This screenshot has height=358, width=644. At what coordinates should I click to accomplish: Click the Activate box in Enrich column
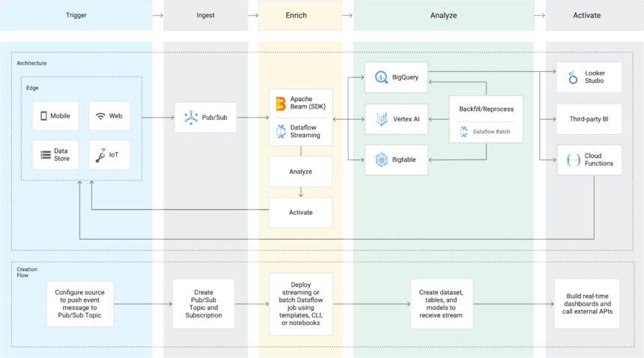301,213
